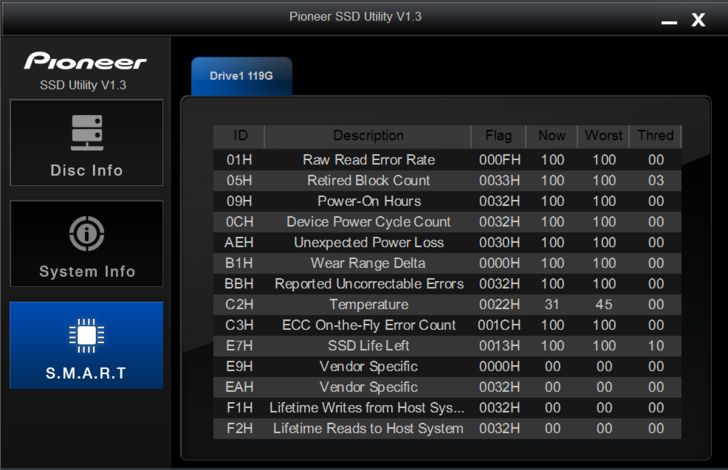Click Temperature Worst value 45

click(604, 305)
